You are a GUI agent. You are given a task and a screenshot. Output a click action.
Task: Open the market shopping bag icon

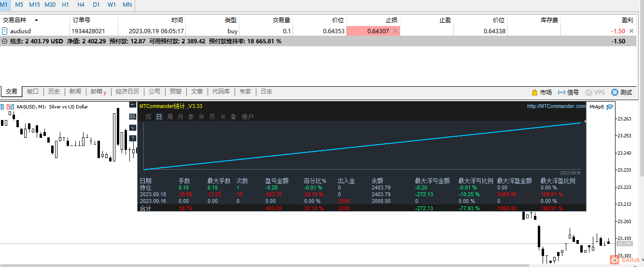click(534, 92)
